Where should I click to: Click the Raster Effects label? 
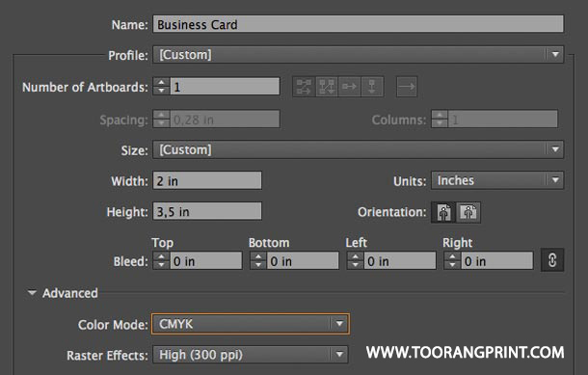tap(107, 356)
